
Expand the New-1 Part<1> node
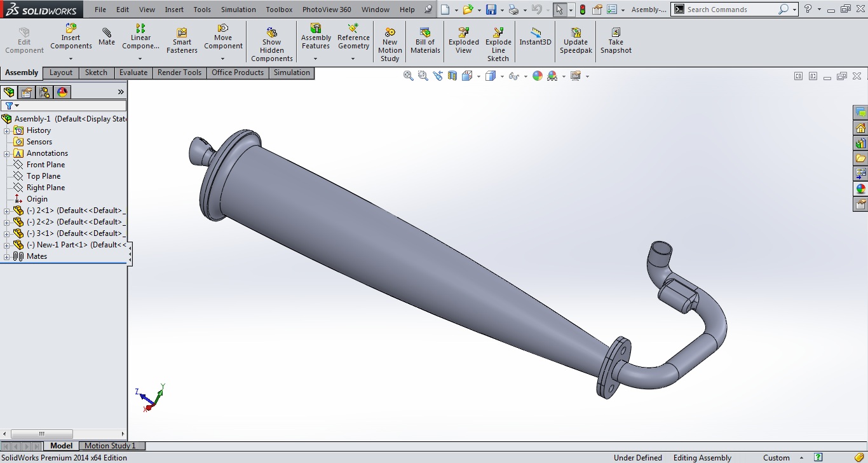pyautogui.click(x=6, y=245)
